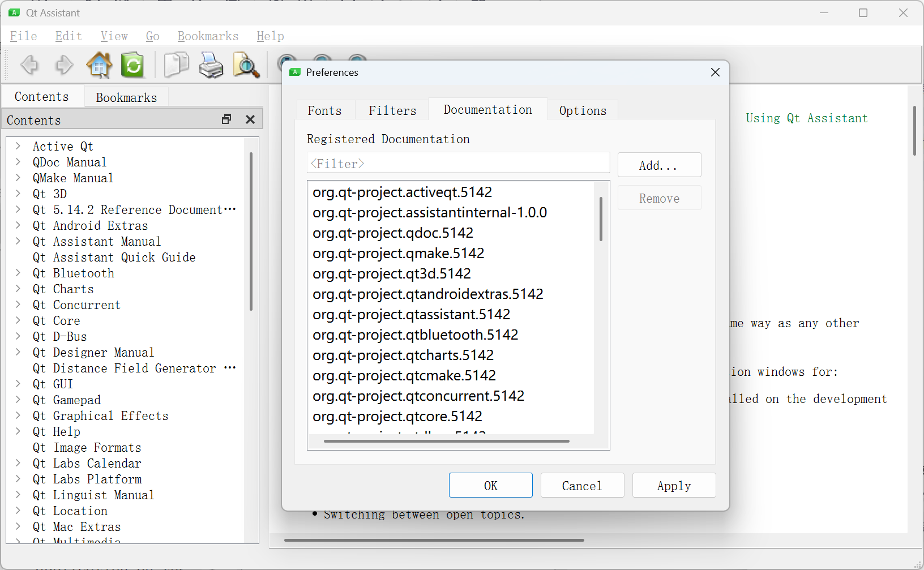Select org.qt-project.activeqt.5142 entry
Viewport: 924px width, 570px height.
pos(450,192)
